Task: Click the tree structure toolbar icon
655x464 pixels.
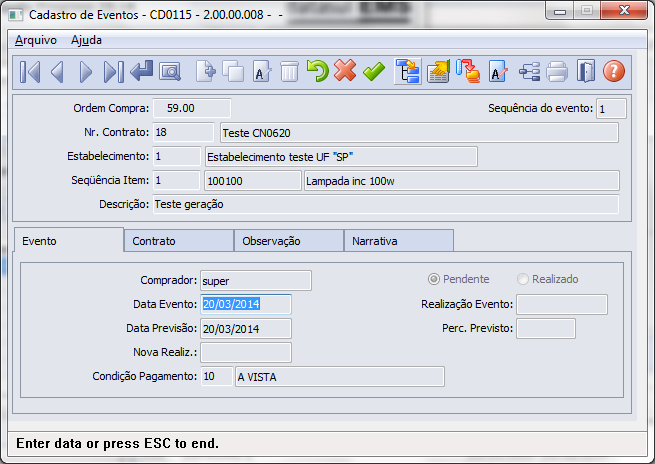Action: coord(408,71)
